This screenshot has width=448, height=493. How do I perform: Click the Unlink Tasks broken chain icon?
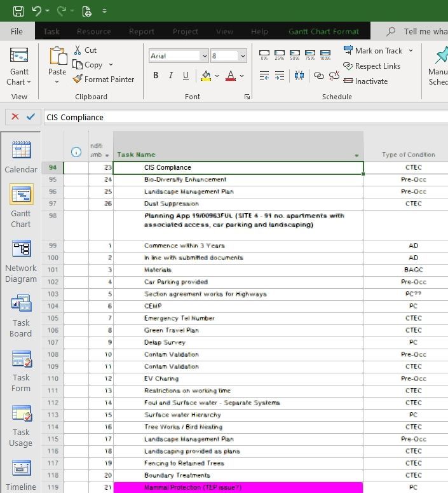click(x=334, y=76)
